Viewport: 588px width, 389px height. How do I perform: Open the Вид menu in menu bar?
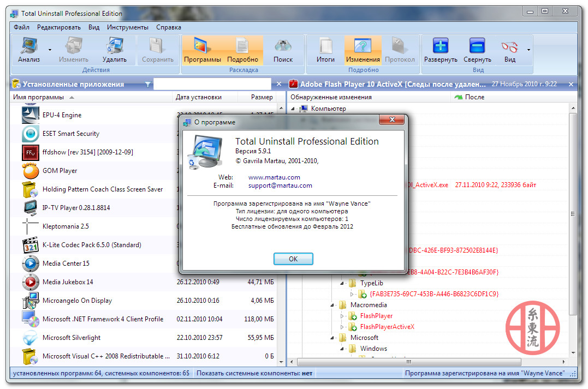(94, 27)
